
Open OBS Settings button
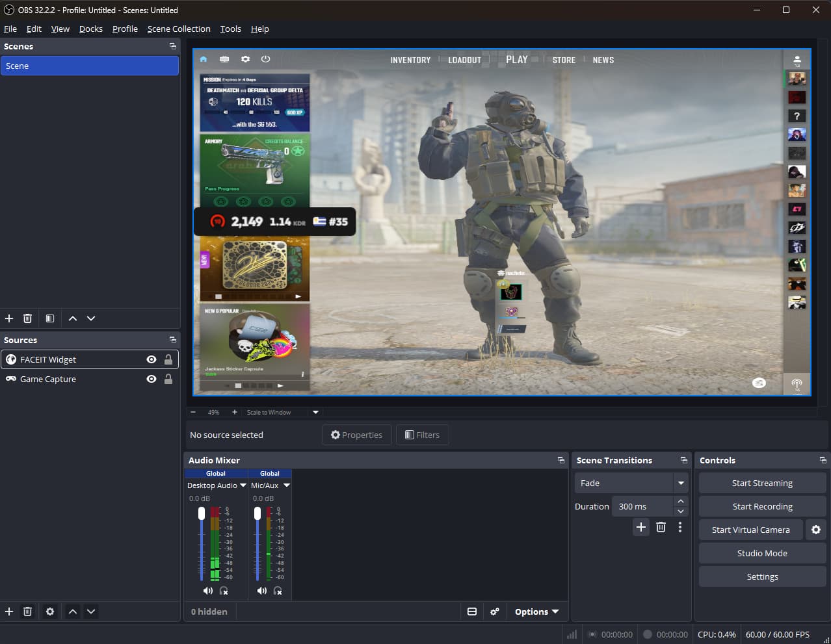(762, 576)
